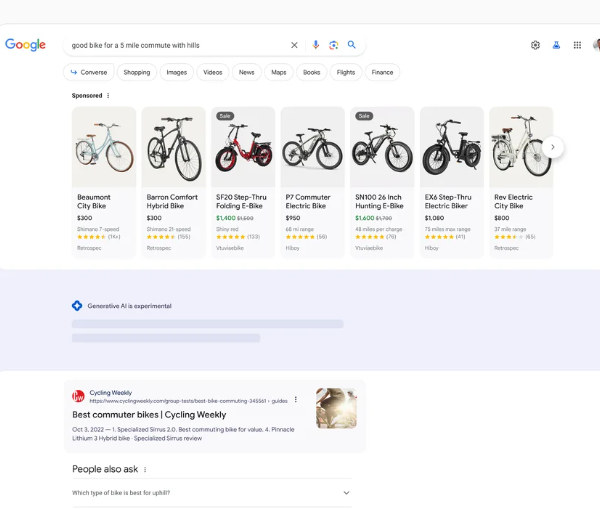Click Cycling Weekly site favicon
This screenshot has height=509, width=600.
click(78, 396)
